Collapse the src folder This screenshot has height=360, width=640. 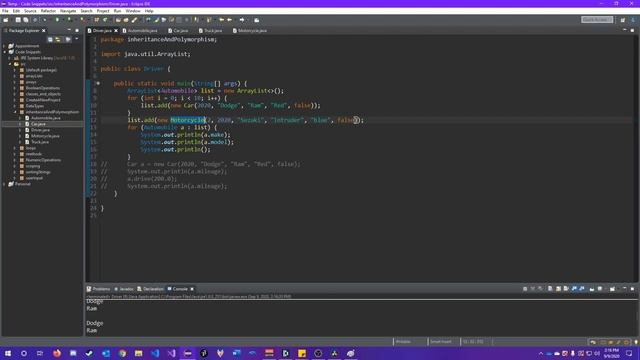pos(10,64)
